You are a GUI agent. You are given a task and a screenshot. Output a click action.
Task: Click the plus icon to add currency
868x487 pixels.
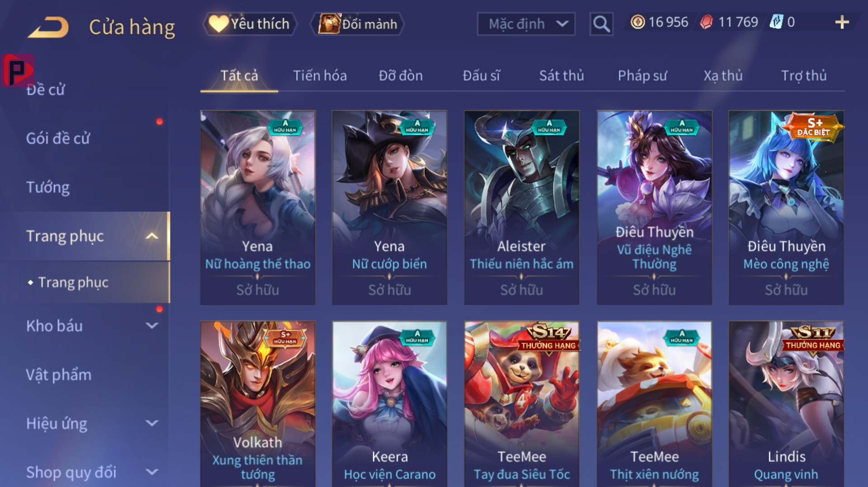[842, 22]
